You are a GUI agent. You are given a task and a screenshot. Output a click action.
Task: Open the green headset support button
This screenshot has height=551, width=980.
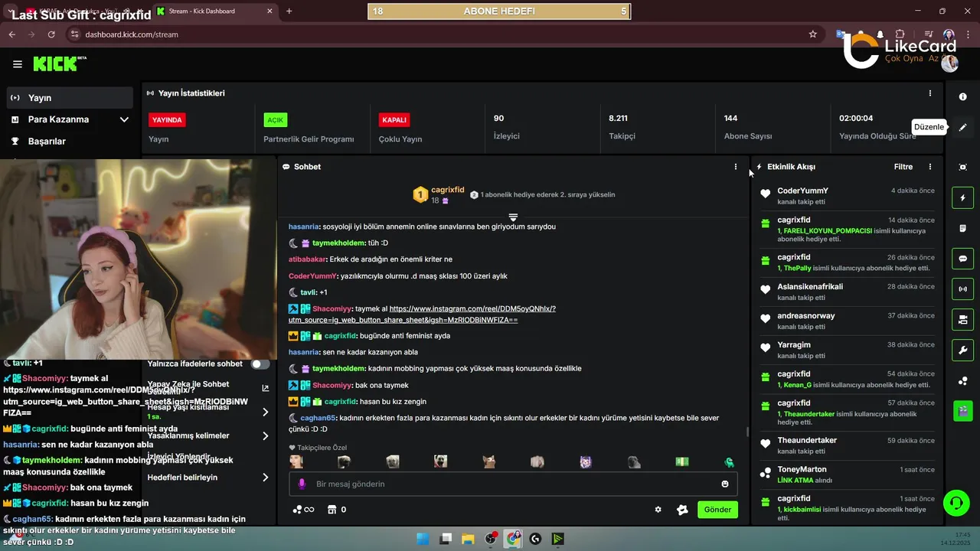[955, 503]
